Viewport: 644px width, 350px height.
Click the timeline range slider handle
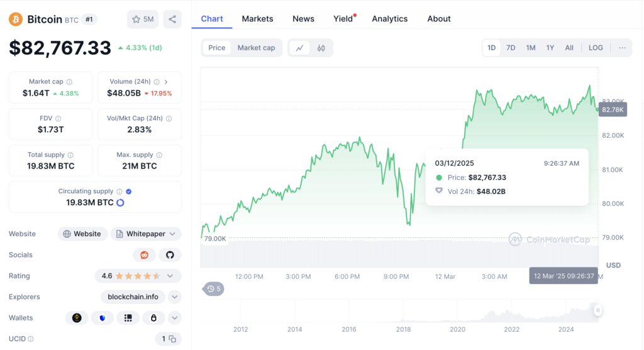pyautogui.click(x=598, y=310)
